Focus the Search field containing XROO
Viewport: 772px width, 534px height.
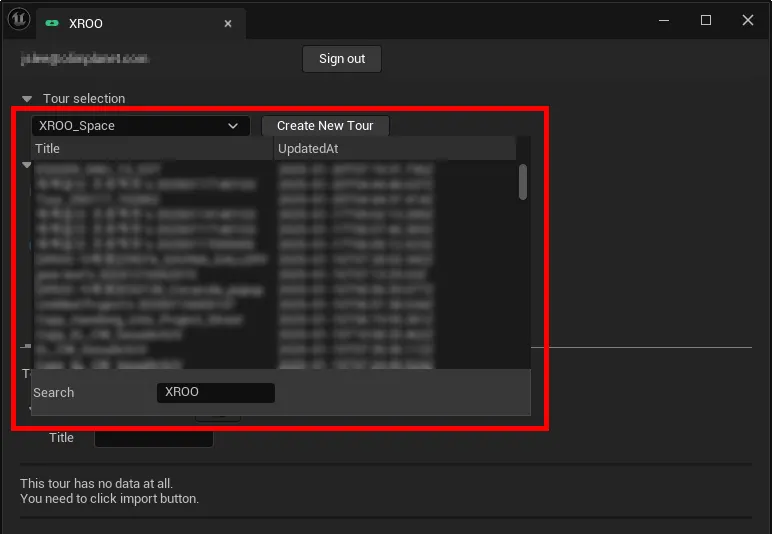click(x=216, y=393)
